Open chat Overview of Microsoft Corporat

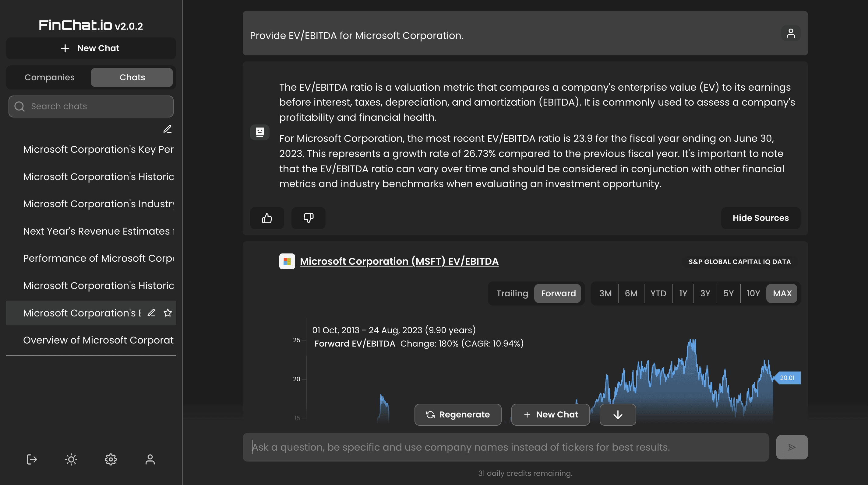point(91,340)
